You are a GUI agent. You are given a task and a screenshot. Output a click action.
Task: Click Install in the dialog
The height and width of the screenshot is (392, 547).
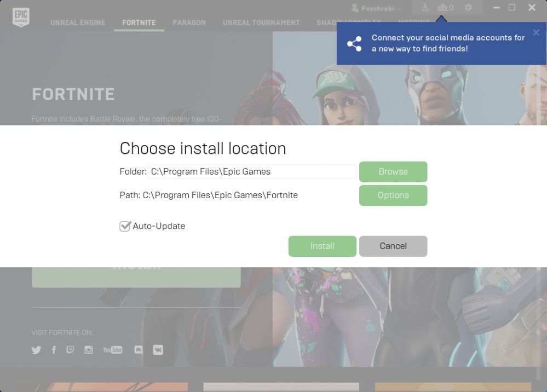coord(323,246)
